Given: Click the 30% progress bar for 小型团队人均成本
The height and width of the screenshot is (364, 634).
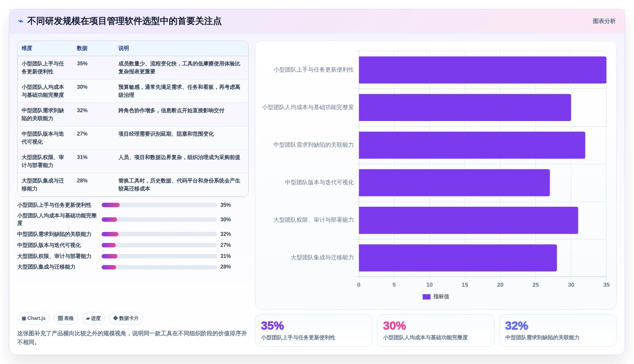Looking at the screenshot, I should [159, 220].
